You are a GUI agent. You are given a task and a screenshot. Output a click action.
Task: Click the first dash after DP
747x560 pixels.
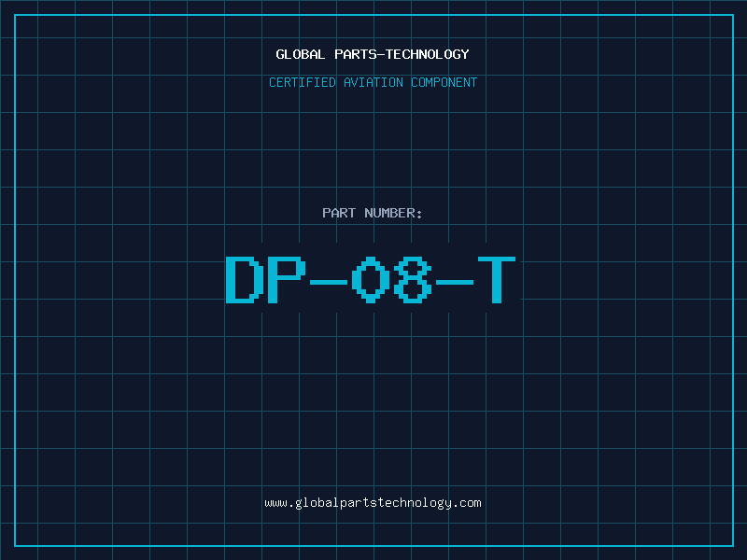tap(329, 283)
